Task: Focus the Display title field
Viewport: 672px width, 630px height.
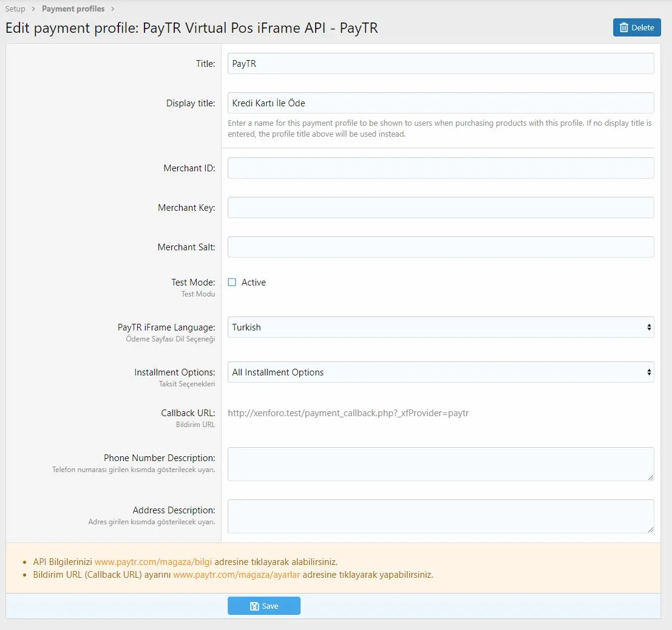Action: click(x=441, y=103)
